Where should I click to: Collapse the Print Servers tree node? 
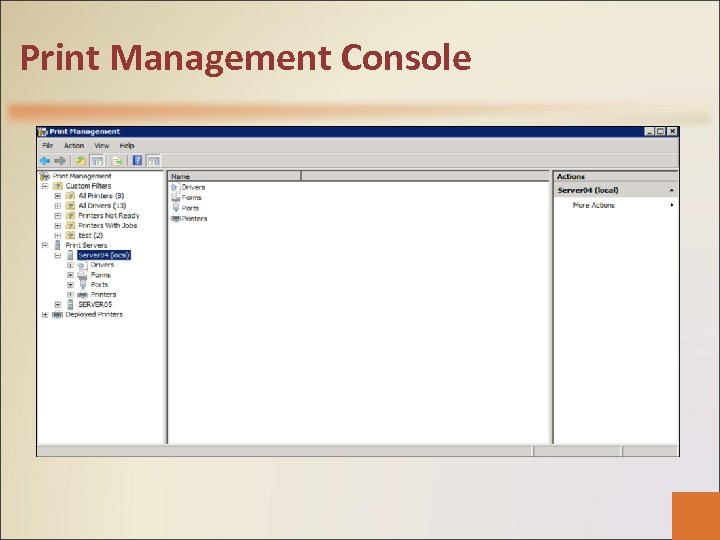pos(45,245)
